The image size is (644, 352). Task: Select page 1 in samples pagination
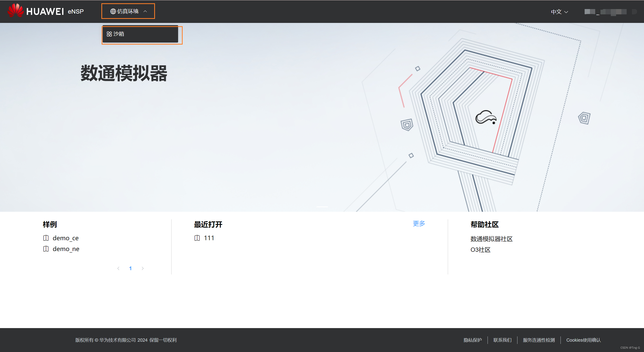click(130, 268)
